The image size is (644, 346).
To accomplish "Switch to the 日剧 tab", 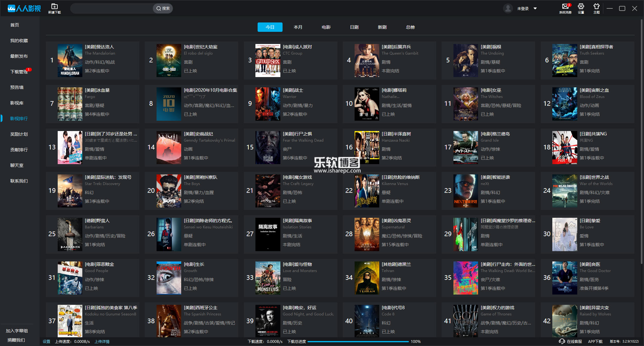I will pos(354,27).
